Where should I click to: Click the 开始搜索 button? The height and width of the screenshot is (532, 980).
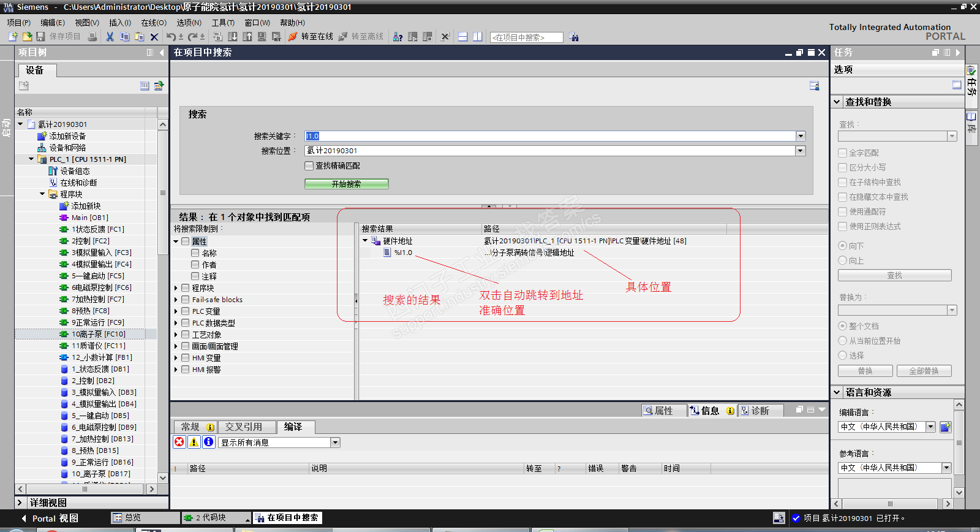click(x=347, y=184)
